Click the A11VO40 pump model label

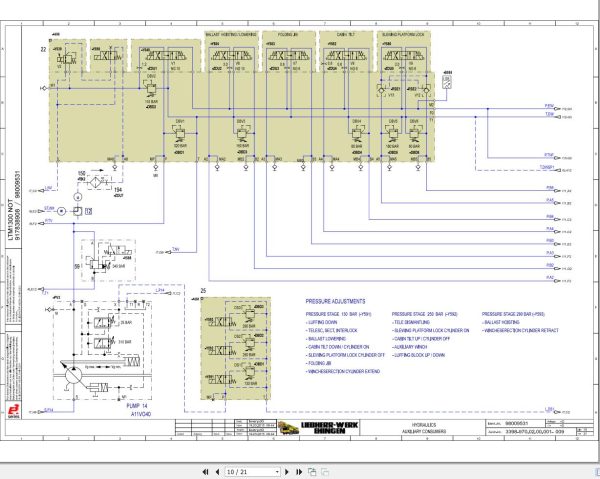(141, 414)
